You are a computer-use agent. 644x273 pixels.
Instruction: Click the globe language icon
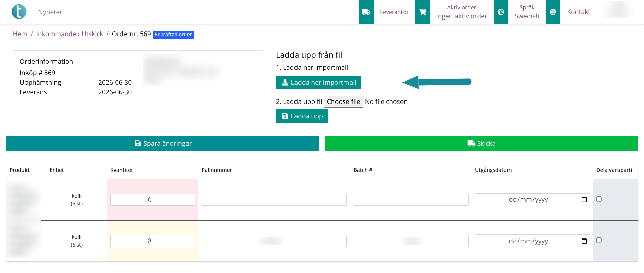pos(501,12)
